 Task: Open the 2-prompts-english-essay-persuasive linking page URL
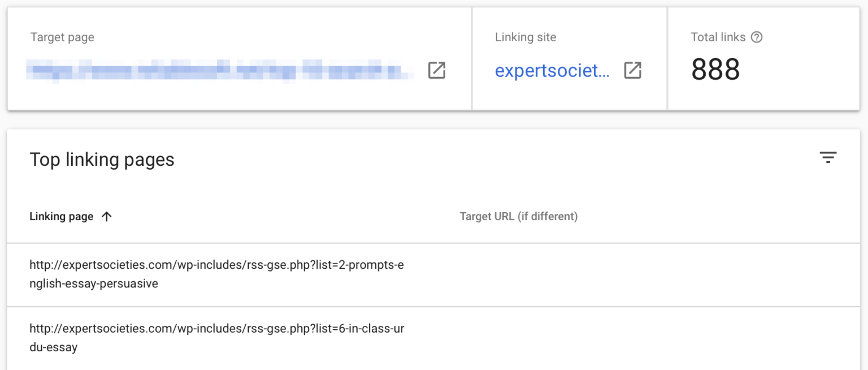pos(216,274)
